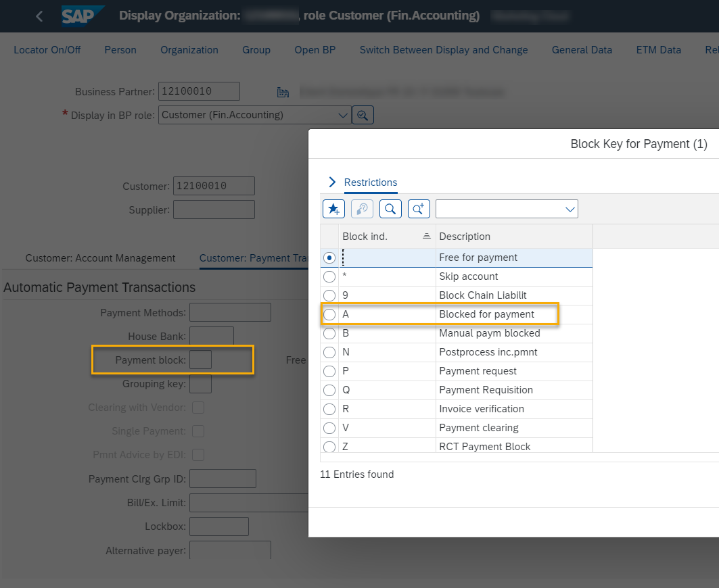Click the 'Postprocess inc.pmnt' description cell
The width and height of the screenshot is (719, 588).
tap(514, 352)
